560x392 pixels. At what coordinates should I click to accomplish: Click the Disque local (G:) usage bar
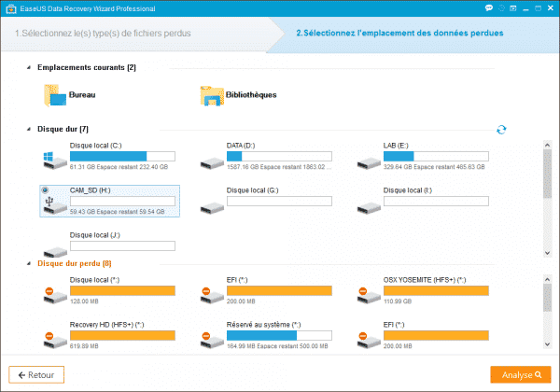pos(279,202)
